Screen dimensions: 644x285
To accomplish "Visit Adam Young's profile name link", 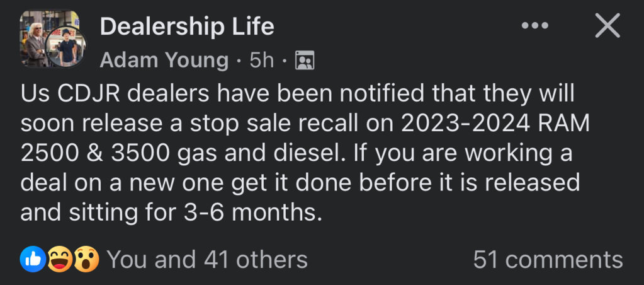I will [x=164, y=61].
